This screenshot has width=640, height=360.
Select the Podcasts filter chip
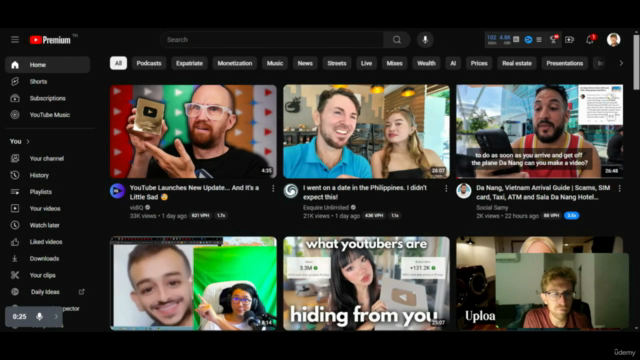(x=149, y=63)
